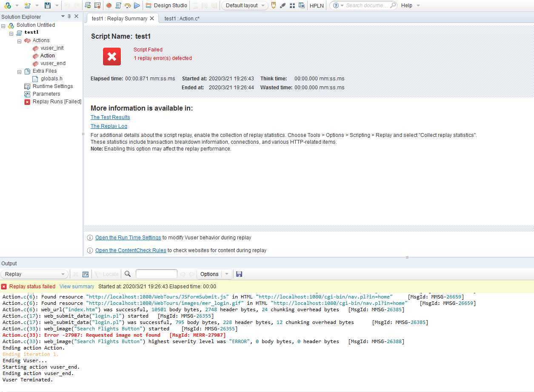
Task: Click the shield icon after Default layout
Action: [274, 6]
